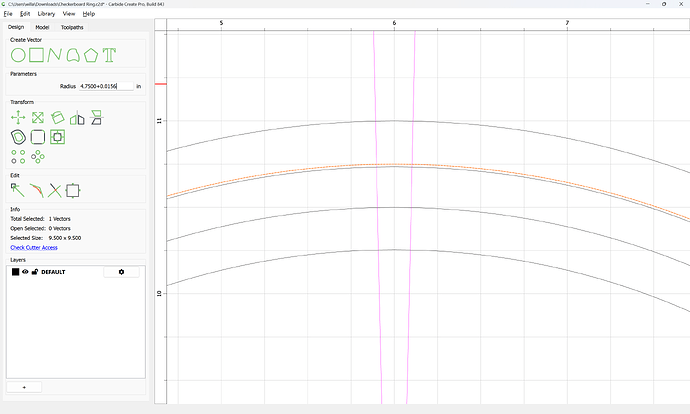Image resolution: width=690 pixels, height=414 pixels.
Task: Toggle visibility of DEFAULT layer
Action: tap(25, 272)
